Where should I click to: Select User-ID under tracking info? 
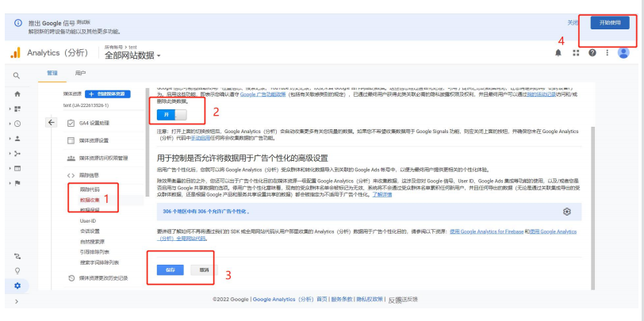(x=88, y=221)
